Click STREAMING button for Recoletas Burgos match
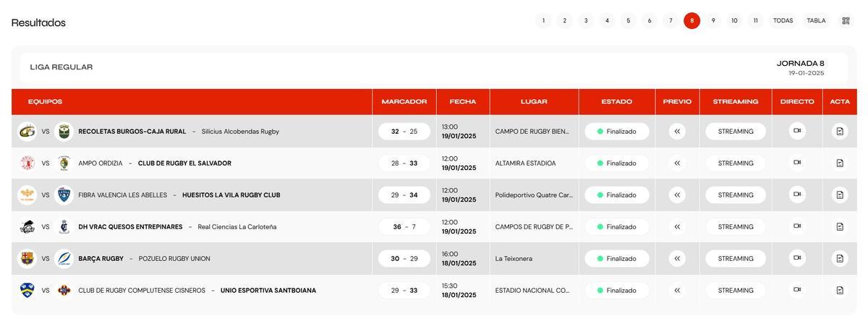Viewport: 868px width, 329px height. point(736,132)
